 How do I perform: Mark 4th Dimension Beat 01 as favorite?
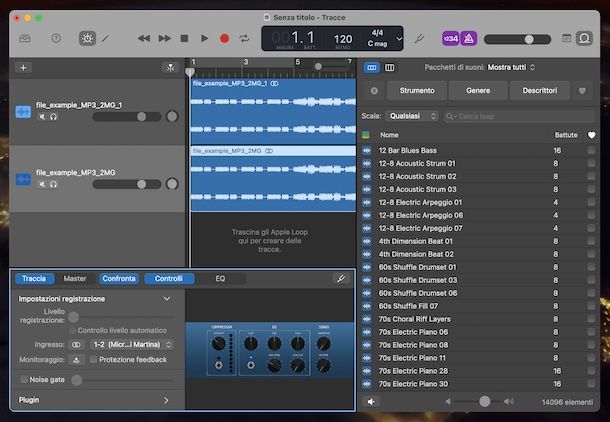point(591,241)
